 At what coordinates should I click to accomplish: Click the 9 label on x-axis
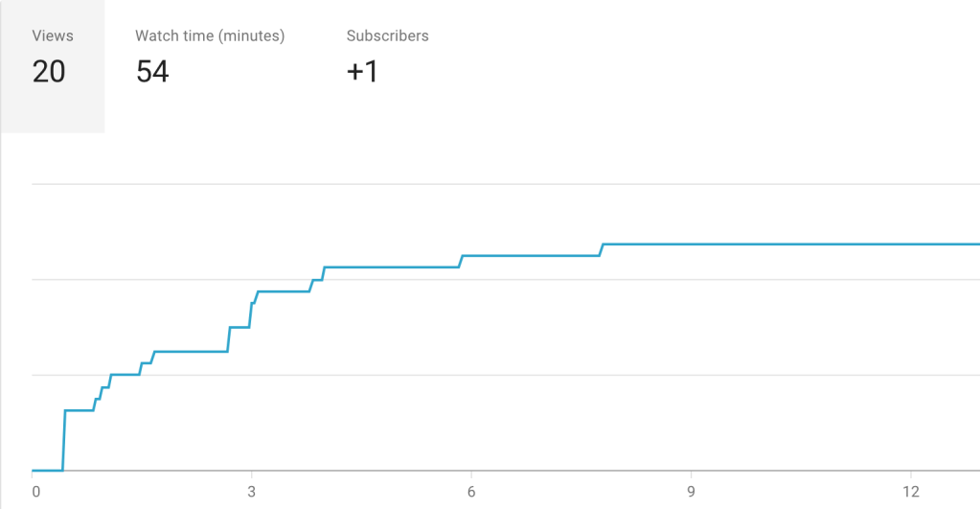pos(691,492)
